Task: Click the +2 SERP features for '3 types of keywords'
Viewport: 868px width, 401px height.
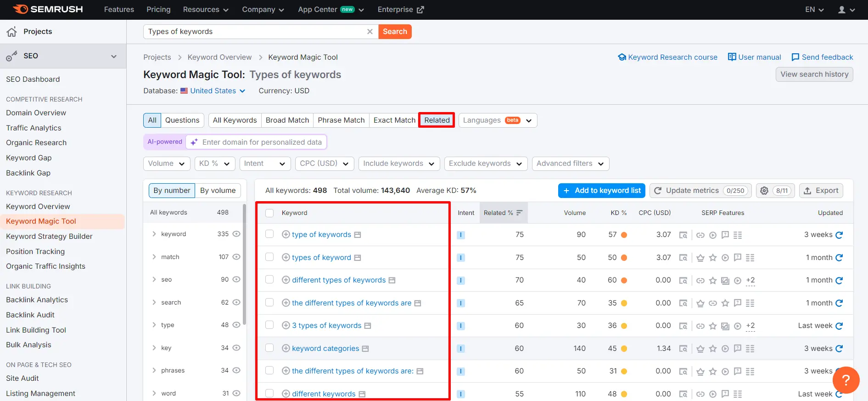Action: click(x=750, y=326)
